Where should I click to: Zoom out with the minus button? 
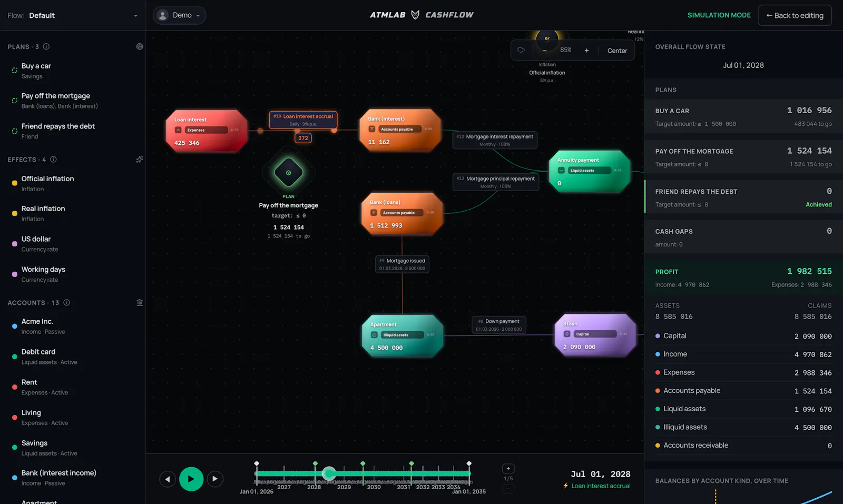(x=545, y=51)
